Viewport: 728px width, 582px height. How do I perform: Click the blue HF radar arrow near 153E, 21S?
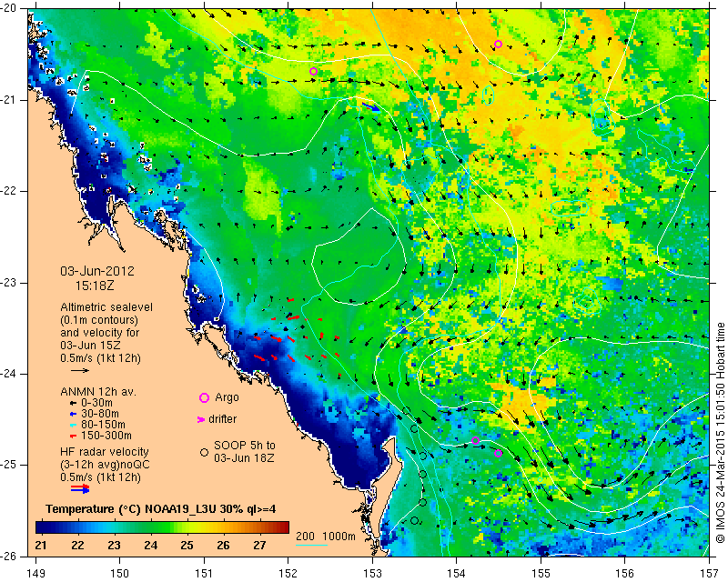click(x=370, y=107)
